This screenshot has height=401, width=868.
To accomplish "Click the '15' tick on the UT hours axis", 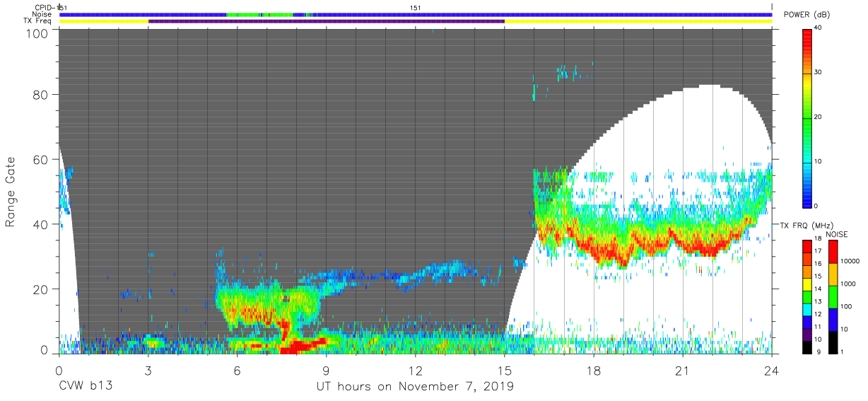I will pos(505,370).
